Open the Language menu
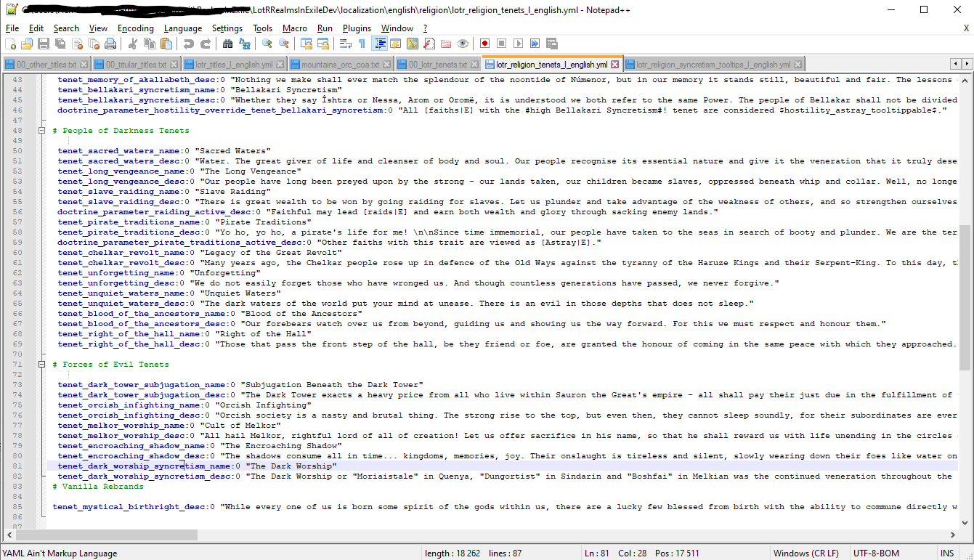This screenshot has width=974, height=560. coord(183,28)
